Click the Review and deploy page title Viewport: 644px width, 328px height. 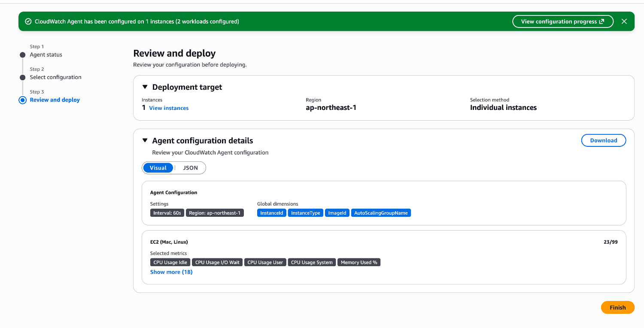coord(174,54)
